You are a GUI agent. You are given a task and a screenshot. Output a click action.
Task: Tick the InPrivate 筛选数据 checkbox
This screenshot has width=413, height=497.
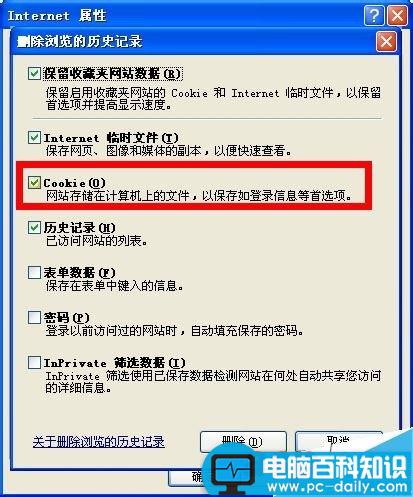pos(34,362)
